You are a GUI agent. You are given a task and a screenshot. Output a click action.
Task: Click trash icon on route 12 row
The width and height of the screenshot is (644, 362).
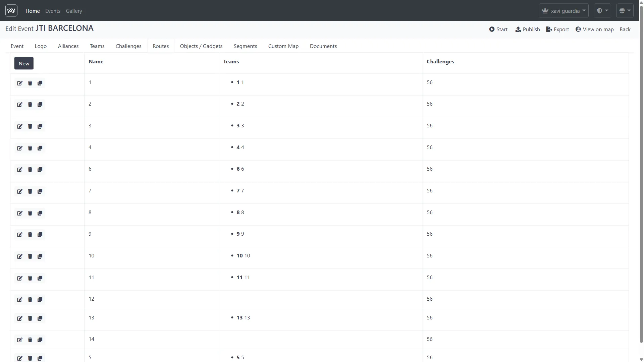click(30, 300)
